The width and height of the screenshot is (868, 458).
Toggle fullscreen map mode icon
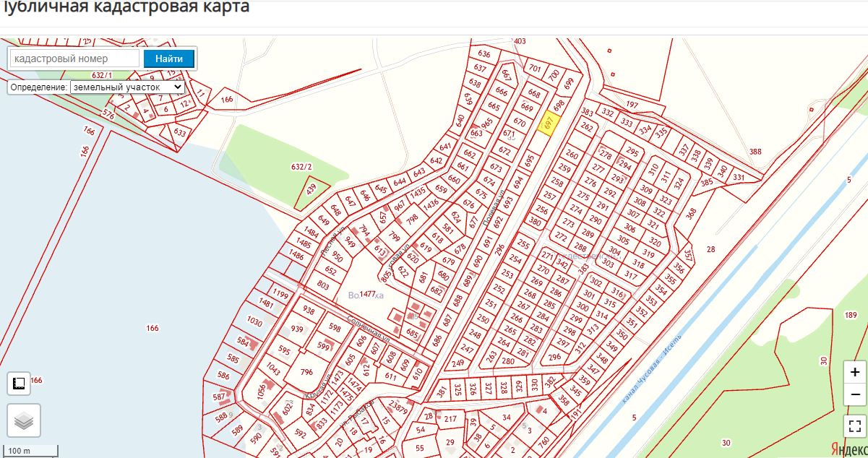point(855,426)
